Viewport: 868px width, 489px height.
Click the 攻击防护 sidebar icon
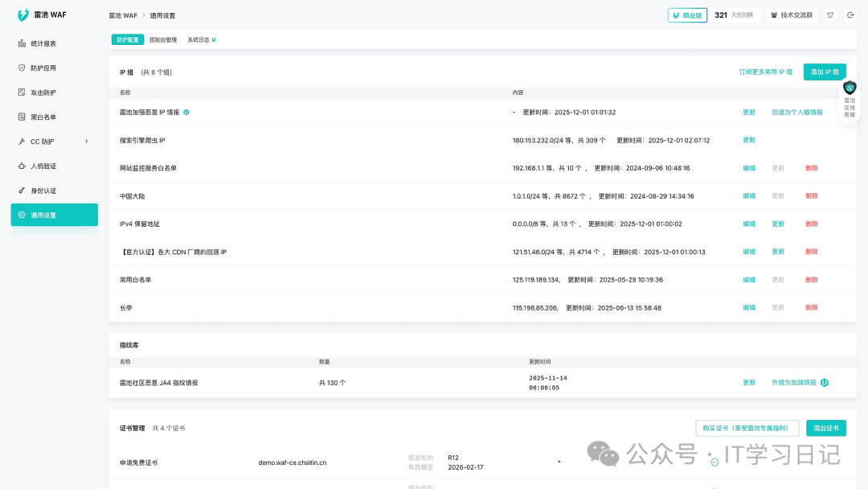22,92
